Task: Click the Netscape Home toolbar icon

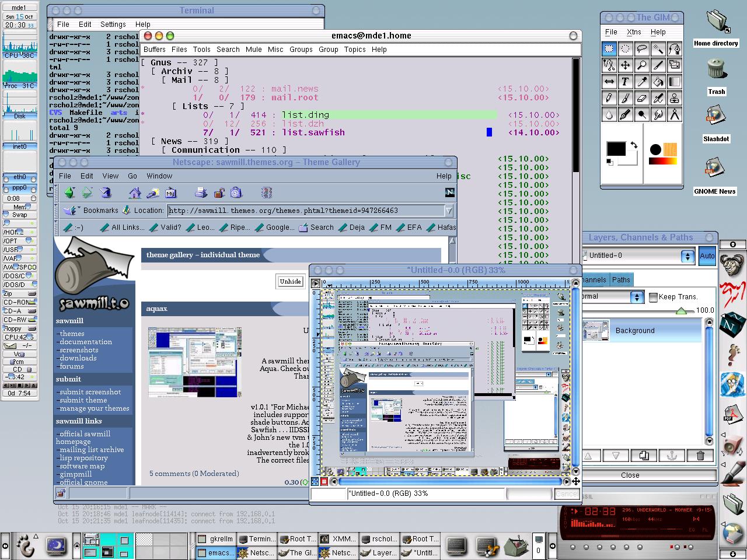Action: click(135, 192)
